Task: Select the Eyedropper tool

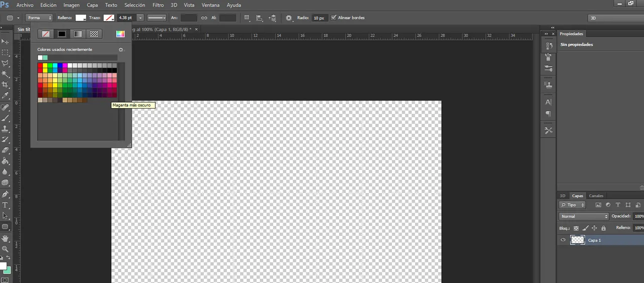Action: (6, 96)
